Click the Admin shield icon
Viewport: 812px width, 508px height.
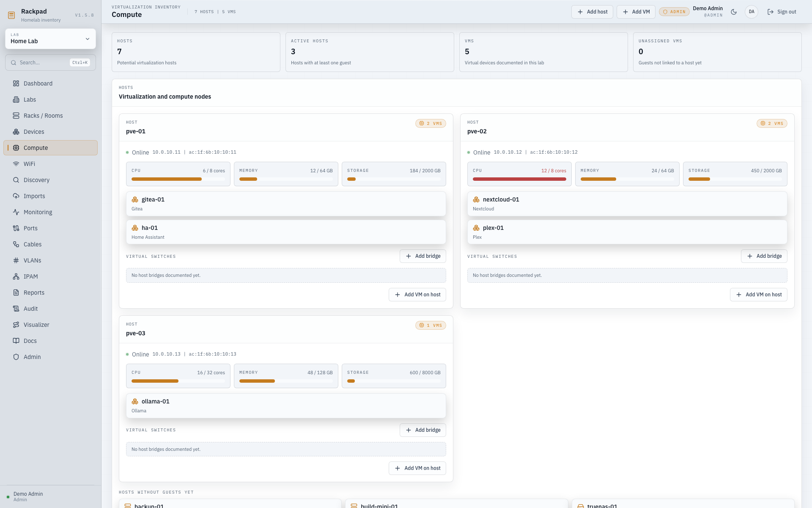16,357
